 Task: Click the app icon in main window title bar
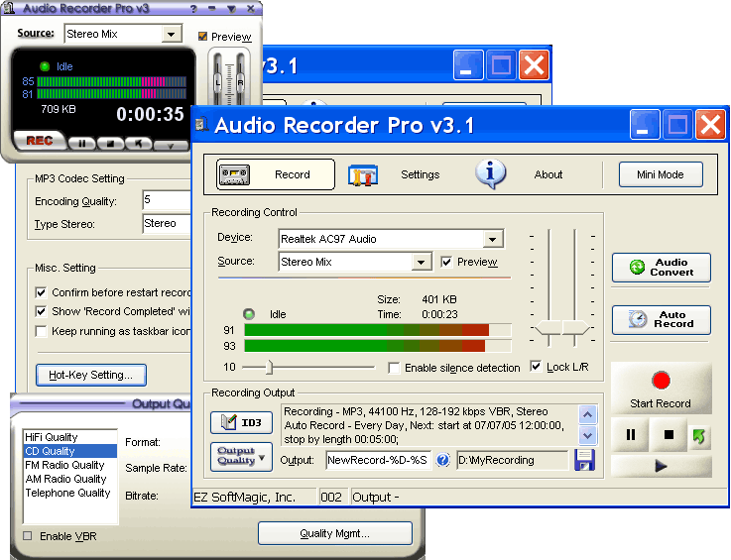click(201, 125)
